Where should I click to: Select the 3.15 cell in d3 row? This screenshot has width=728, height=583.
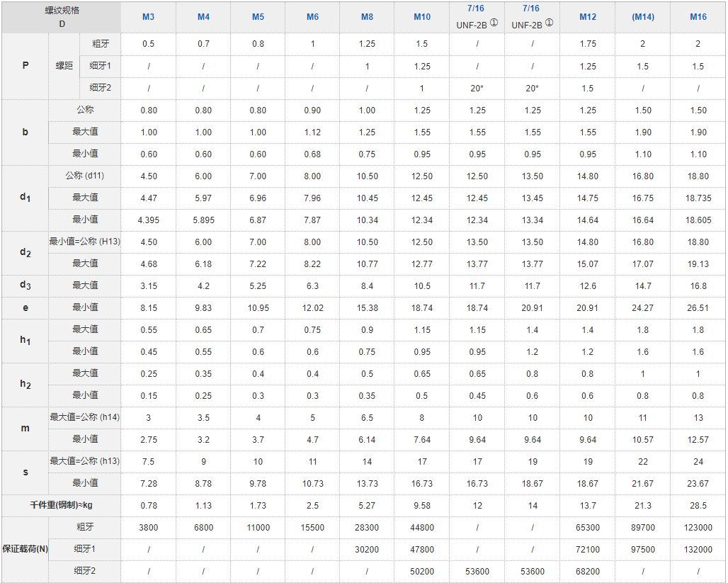tap(149, 286)
